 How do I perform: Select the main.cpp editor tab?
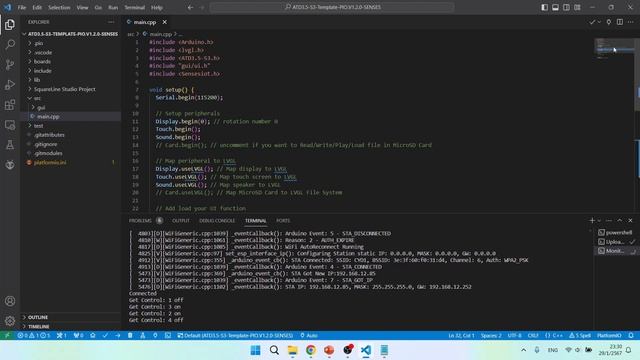[144, 22]
